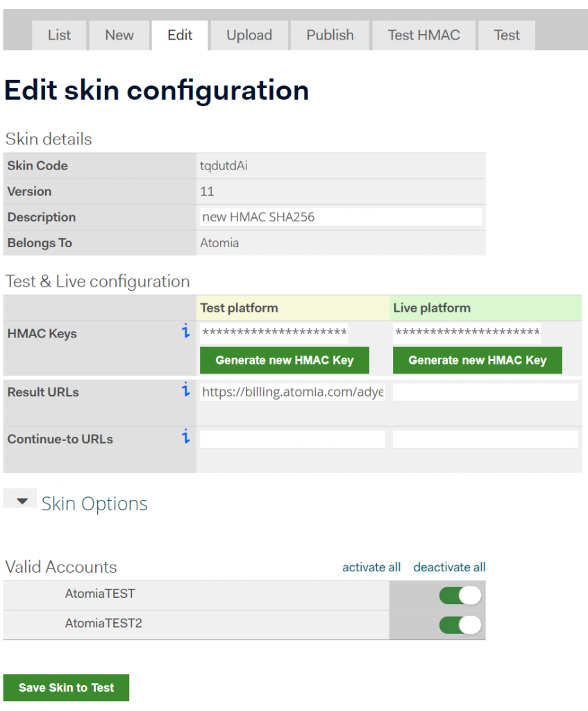The height and width of the screenshot is (711, 588).
Task: Select the Test platform Result URL field
Action: pyautogui.click(x=292, y=392)
